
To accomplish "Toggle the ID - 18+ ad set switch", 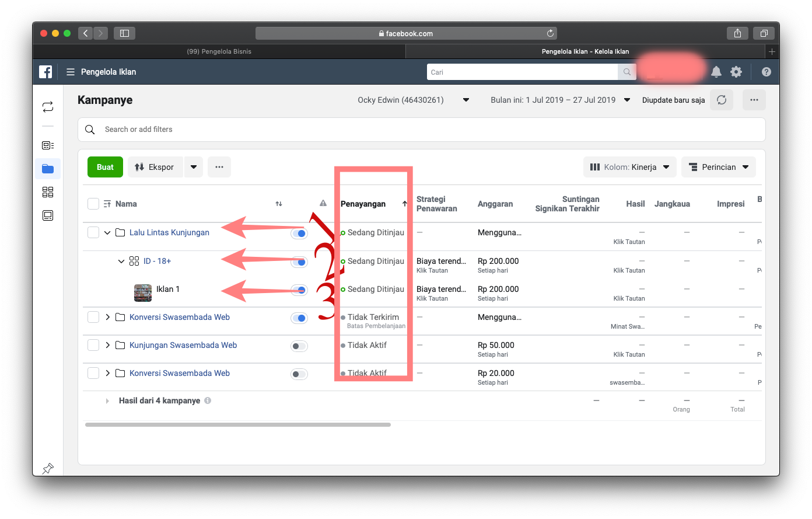I will pos(299,262).
